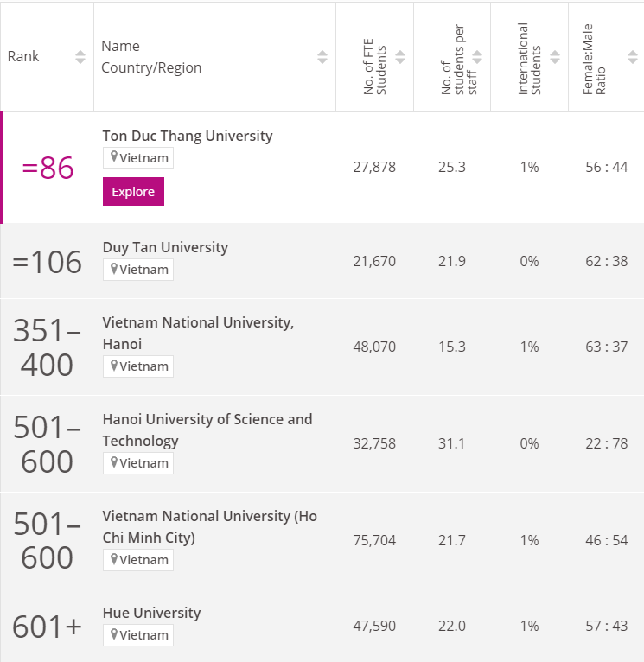This screenshot has height=662, width=644.
Task: Click Vietnam location tag under Duy Tan University
Action: coord(138,270)
